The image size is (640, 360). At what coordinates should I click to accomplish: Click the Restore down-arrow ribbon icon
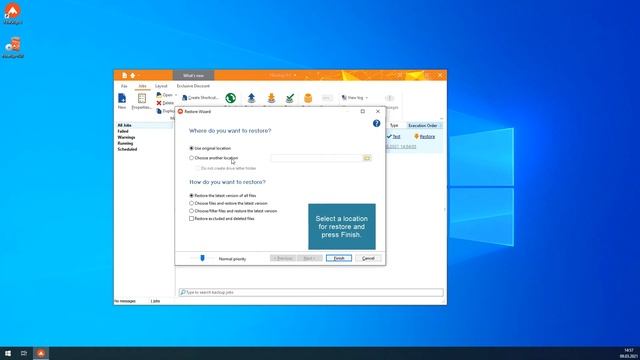[x=271, y=98]
